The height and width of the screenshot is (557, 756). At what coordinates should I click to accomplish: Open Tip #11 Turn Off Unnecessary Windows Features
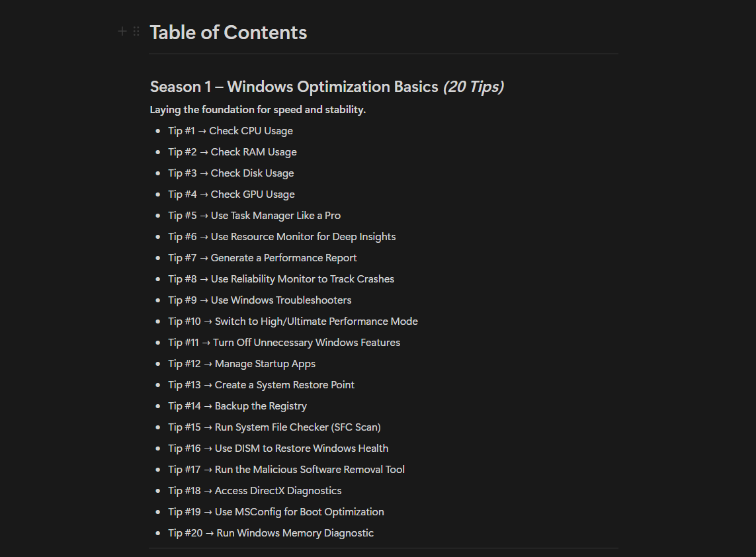click(284, 343)
